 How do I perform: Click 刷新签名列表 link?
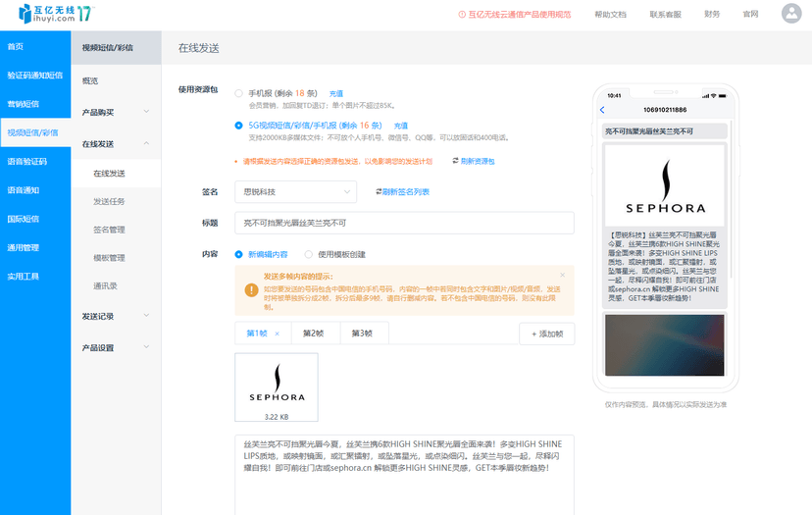(406, 191)
